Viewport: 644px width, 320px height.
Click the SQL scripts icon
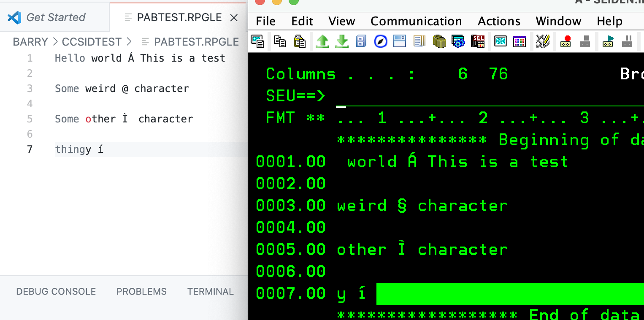point(478,41)
